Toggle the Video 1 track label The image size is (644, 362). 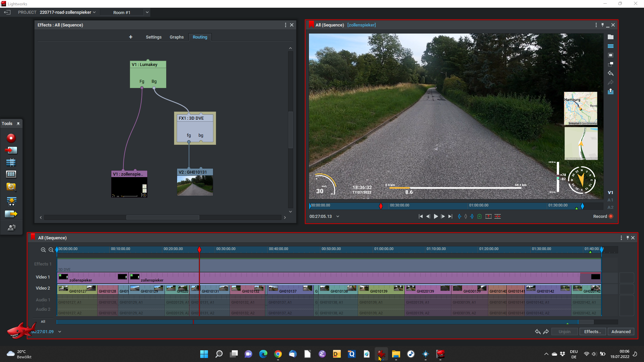pos(43,277)
